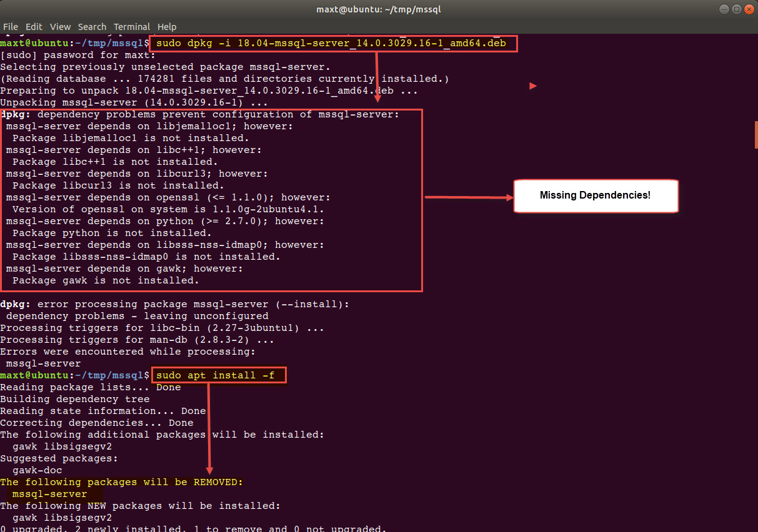Click 'Unpacking mssql-server (14.0.3029.16-1) ...' line
The image size is (758, 532).
[x=134, y=103]
